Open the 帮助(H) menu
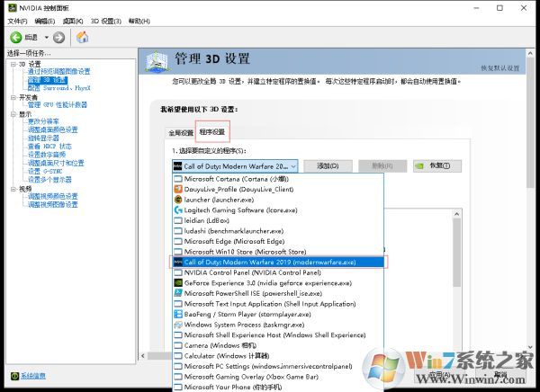Image resolution: width=540 pixels, height=392 pixels. pos(139,21)
